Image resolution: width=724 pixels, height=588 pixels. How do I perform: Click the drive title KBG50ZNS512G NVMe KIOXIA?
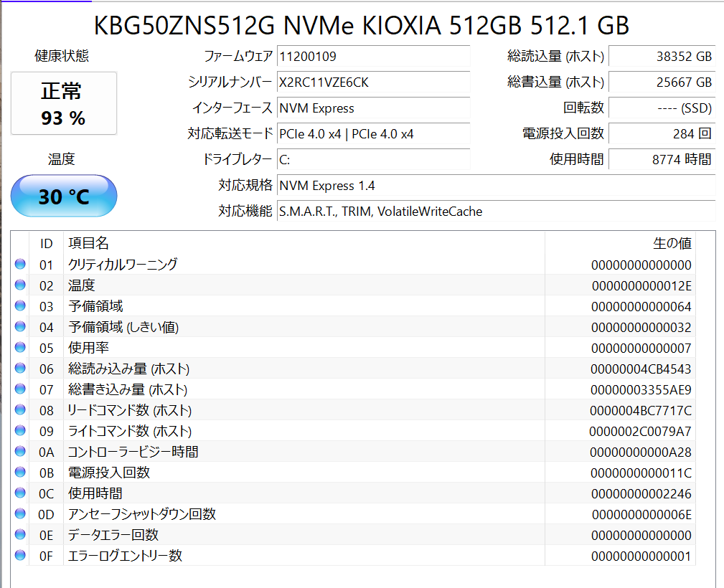(362, 26)
